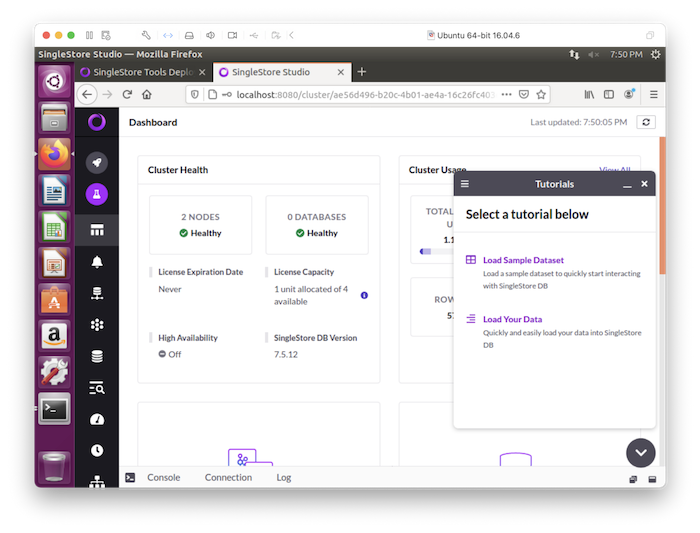Open the gauge resource usage icon
Image resolution: width=700 pixels, height=533 pixels.
click(97, 420)
